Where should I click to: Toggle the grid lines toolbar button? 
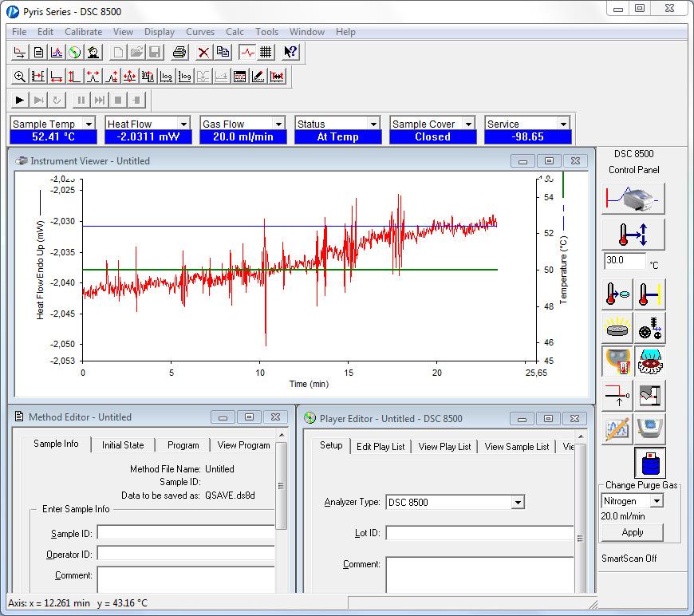tap(266, 52)
